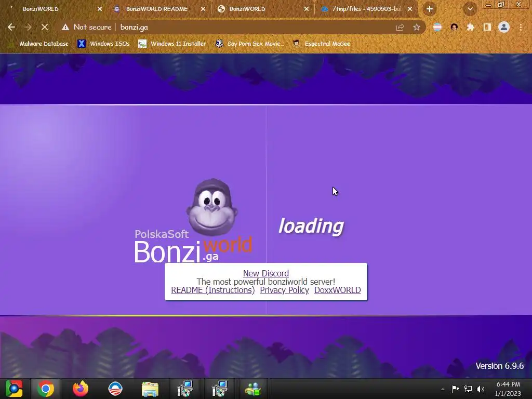Toggle the browser side panel

(x=487, y=27)
